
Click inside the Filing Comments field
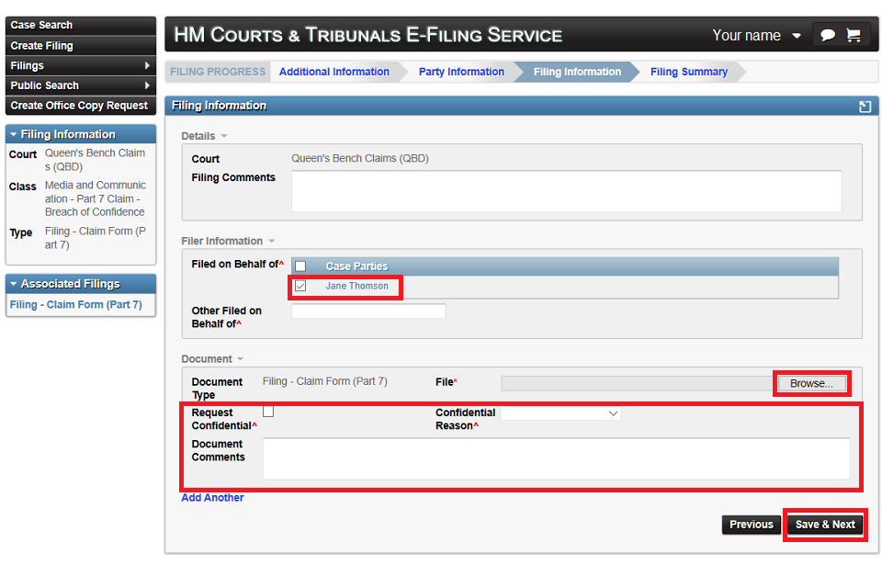565,190
